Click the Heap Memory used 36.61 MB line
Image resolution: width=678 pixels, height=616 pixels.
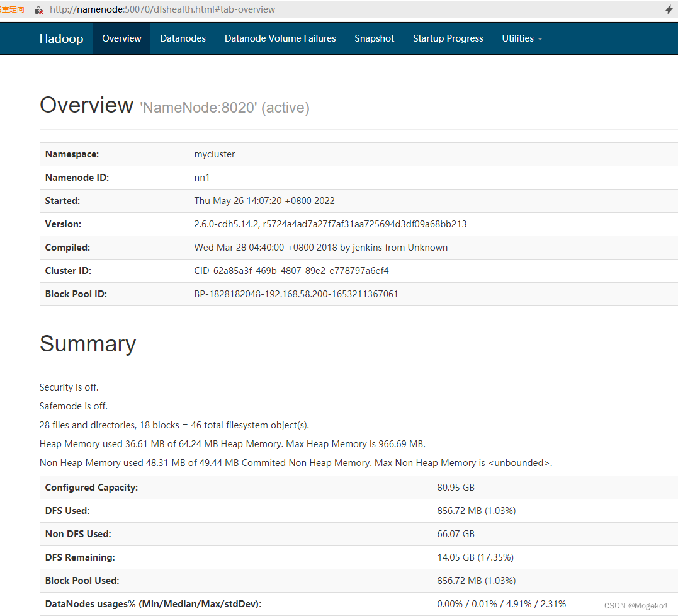(233, 444)
